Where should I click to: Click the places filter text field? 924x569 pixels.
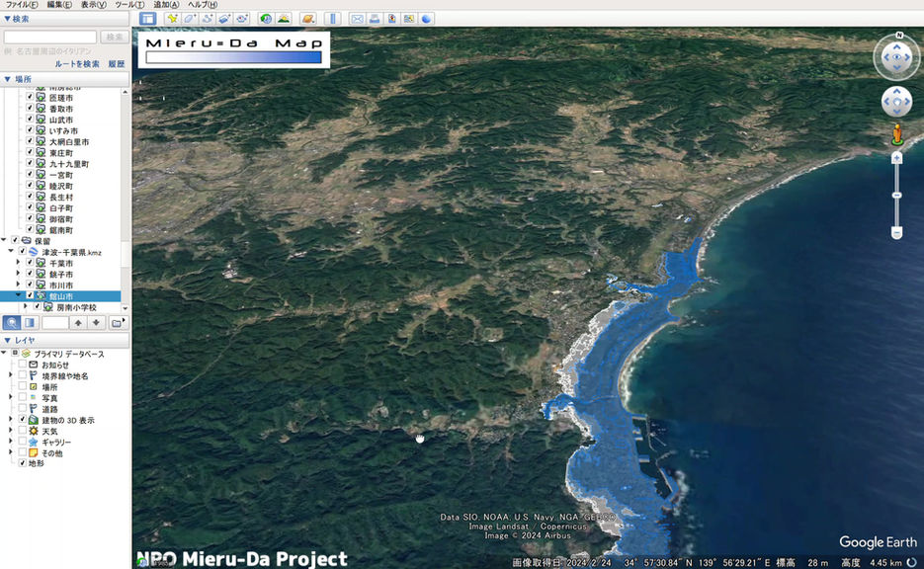(54, 323)
